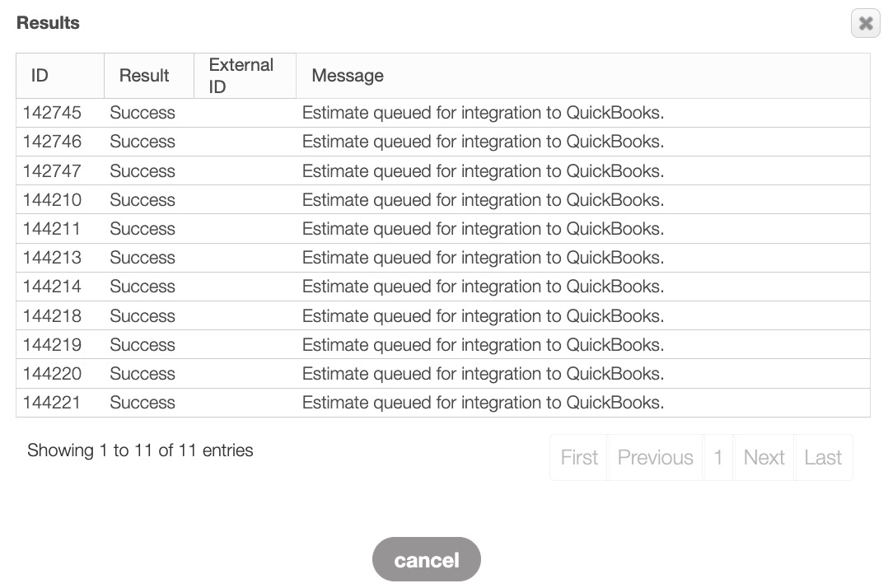
Task: Click the cancel button
Action: [426, 560]
